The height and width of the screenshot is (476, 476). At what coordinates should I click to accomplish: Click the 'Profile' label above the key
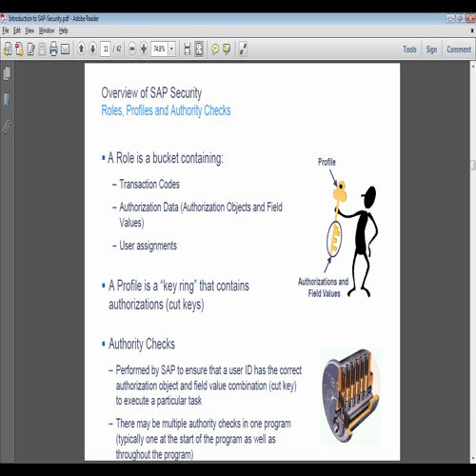(x=327, y=162)
